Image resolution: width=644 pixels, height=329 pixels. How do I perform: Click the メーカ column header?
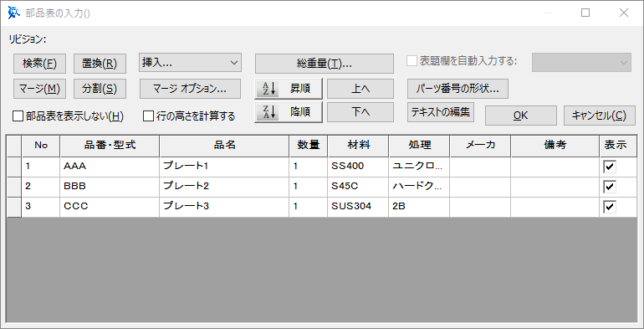481,145
